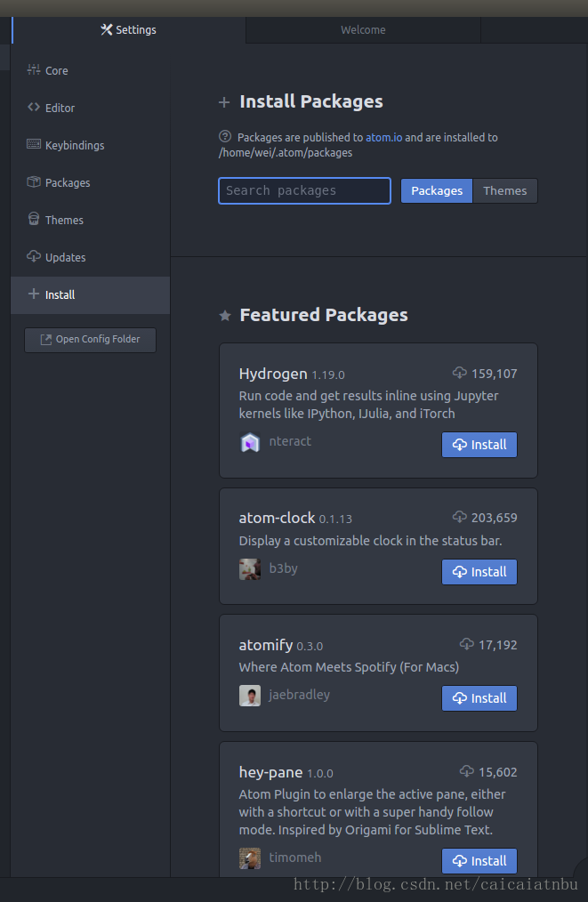
Task: Switch to the Welcome tab
Action: (x=363, y=30)
